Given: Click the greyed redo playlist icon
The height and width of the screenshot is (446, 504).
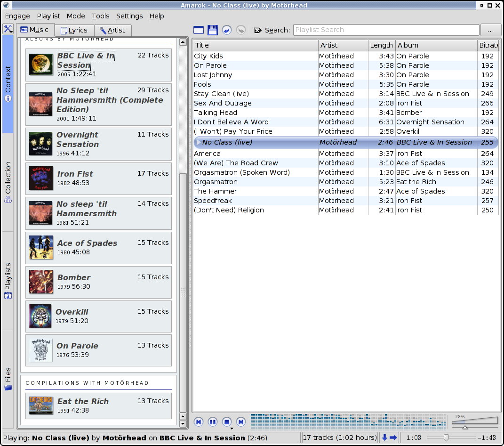Looking at the screenshot, I should [241, 30].
